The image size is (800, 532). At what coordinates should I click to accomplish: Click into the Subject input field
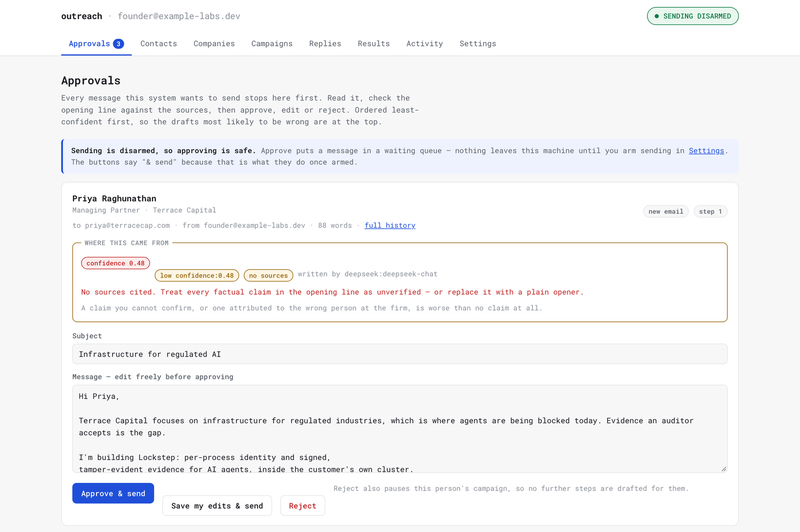coord(400,354)
